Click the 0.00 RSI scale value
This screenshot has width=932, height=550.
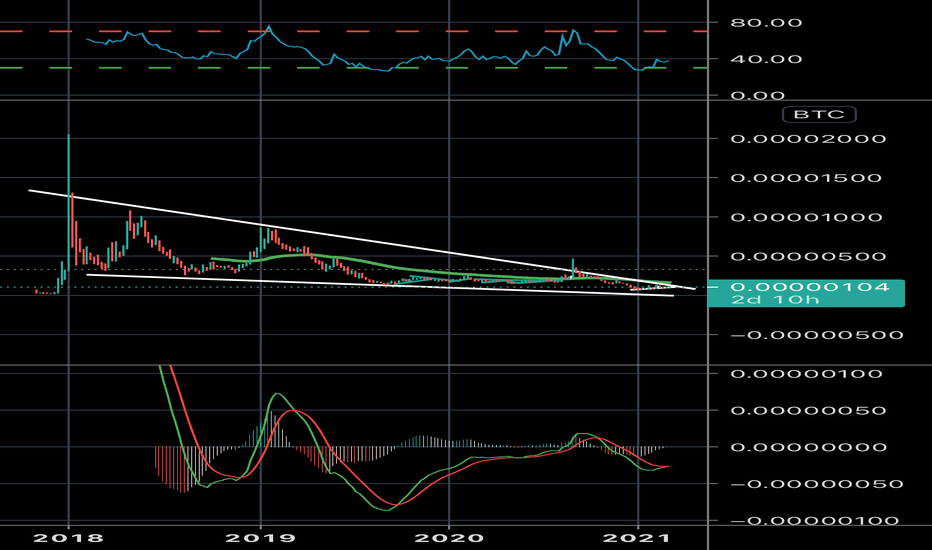tap(758, 95)
